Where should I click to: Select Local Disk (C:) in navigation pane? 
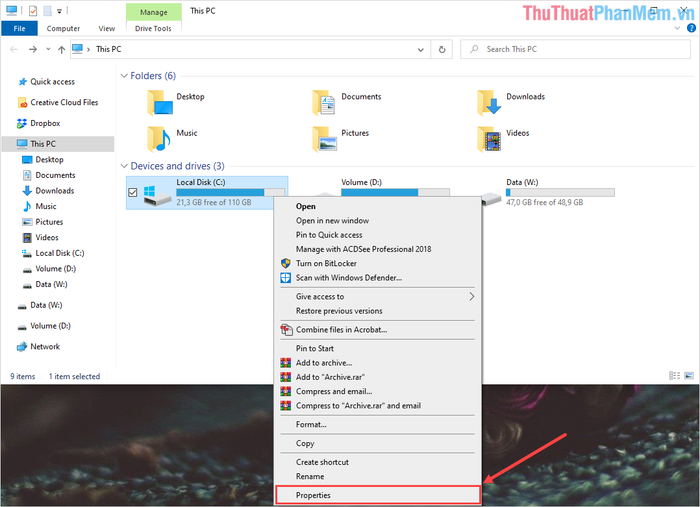point(58,253)
